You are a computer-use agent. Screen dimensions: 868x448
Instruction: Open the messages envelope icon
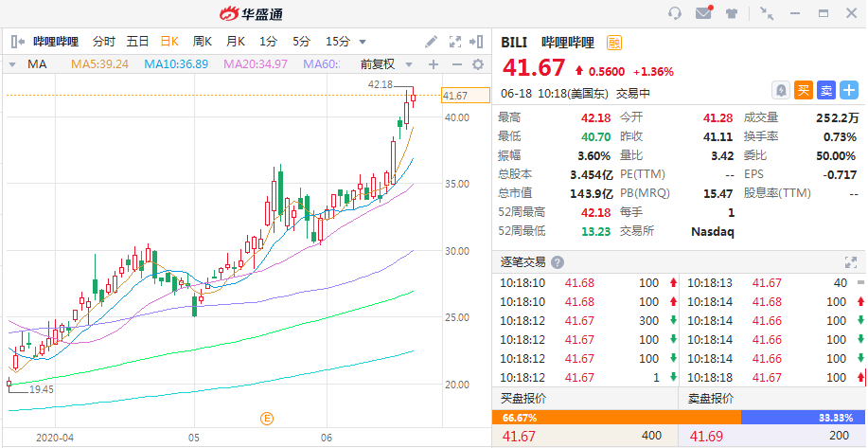[703, 13]
